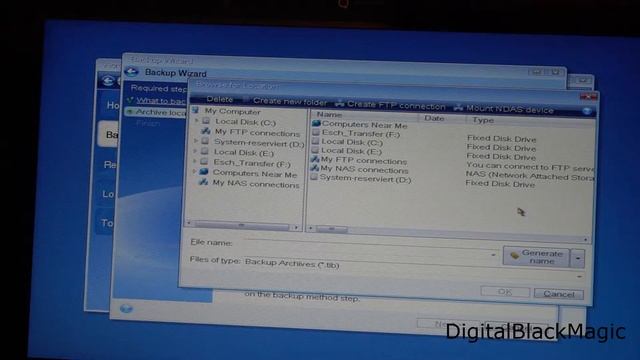Sort the list by Name column header

point(329,115)
